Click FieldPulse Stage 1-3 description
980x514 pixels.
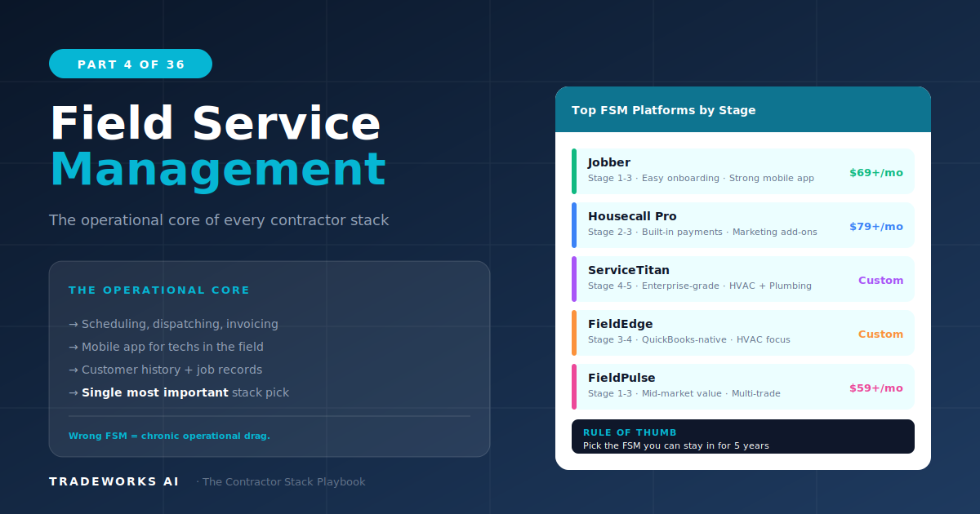[684, 393]
